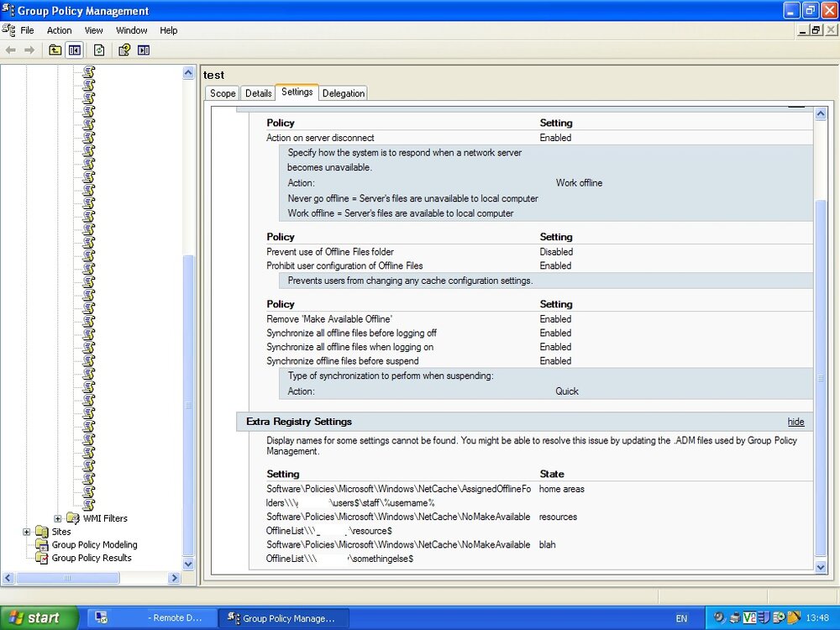Select the Sites label in tree
Viewport: 840px width, 630px height.
click(x=61, y=532)
